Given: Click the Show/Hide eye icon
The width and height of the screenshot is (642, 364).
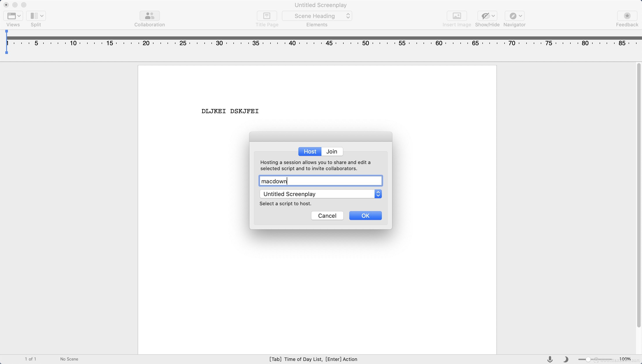Looking at the screenshot, I should (485, 16).
